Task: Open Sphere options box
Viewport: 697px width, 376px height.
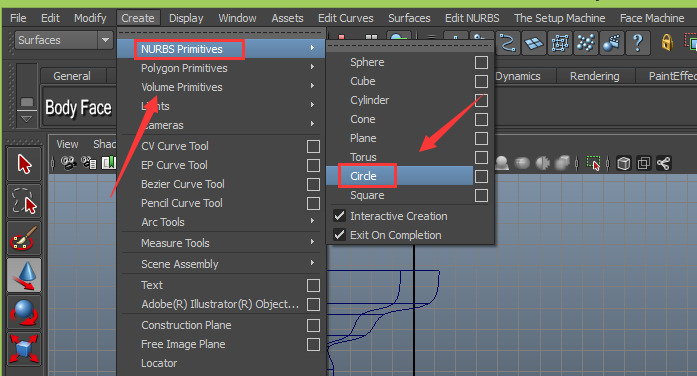Action: pos(481,62)
